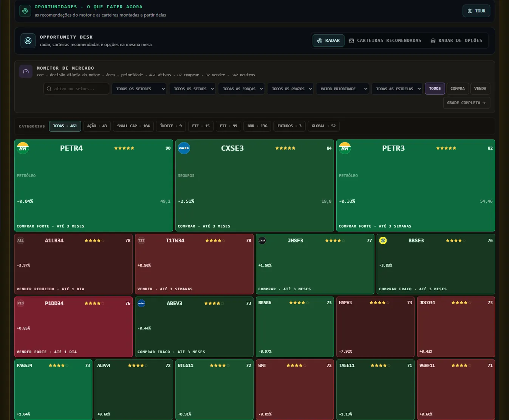Focus the ativo ou setor search field

coord(76,89)
